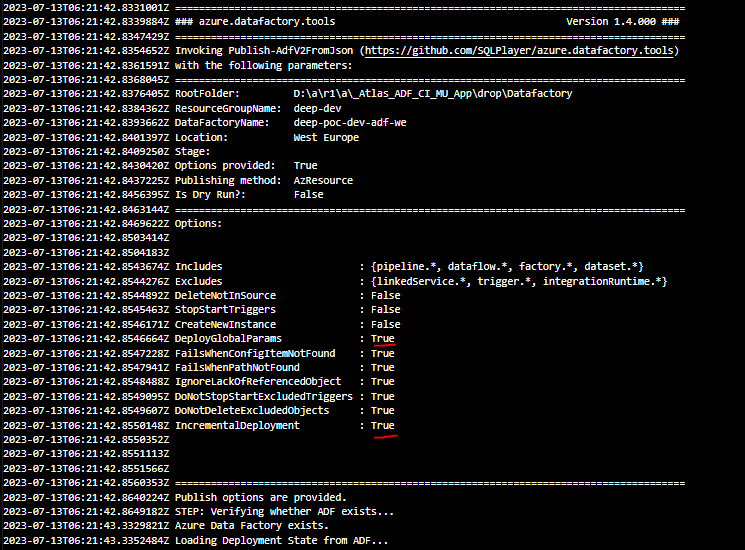Click 'IncrementalDeployment' option label
This screenshot has height=550, width=745.
(x=237, y=425)
